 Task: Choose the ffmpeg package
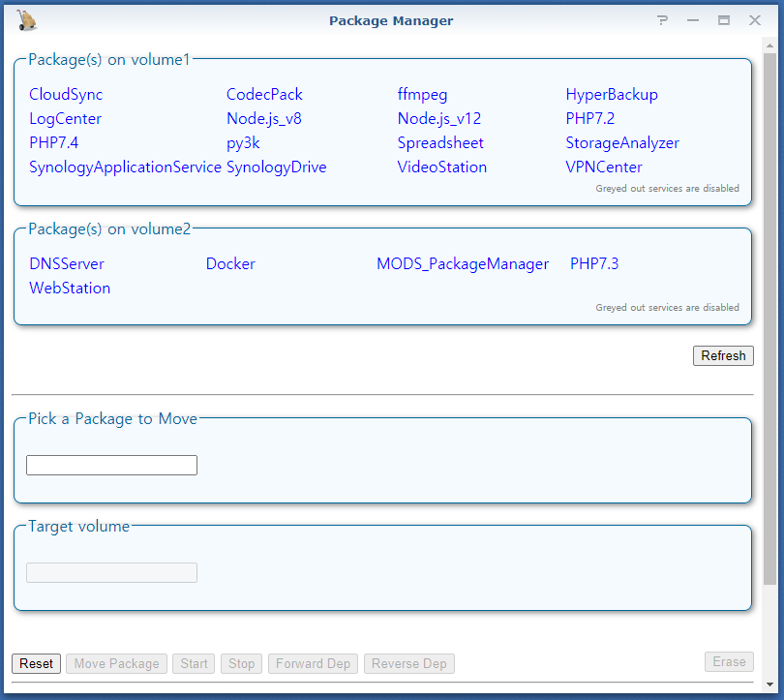point(423,95)
